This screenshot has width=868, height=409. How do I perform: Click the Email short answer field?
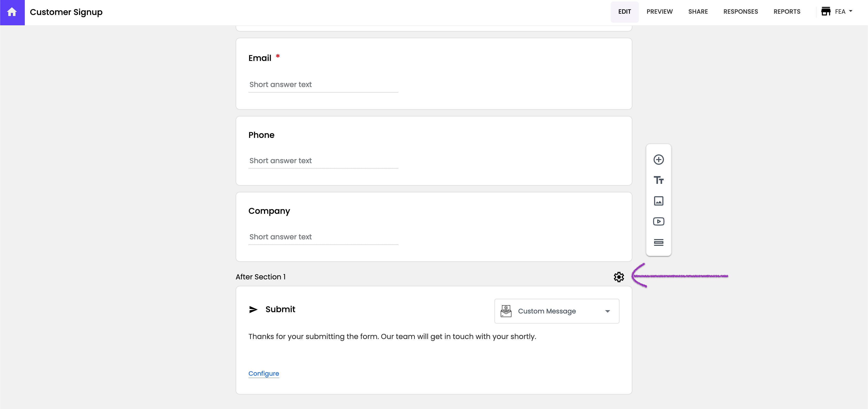[323, 84]
